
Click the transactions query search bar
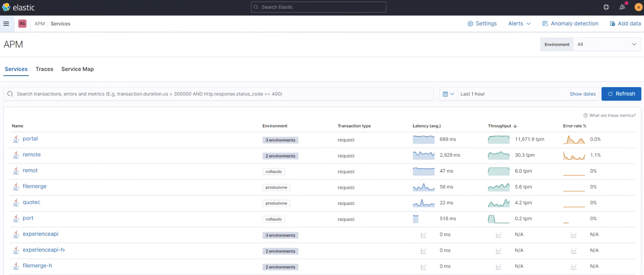click(219, 94)
